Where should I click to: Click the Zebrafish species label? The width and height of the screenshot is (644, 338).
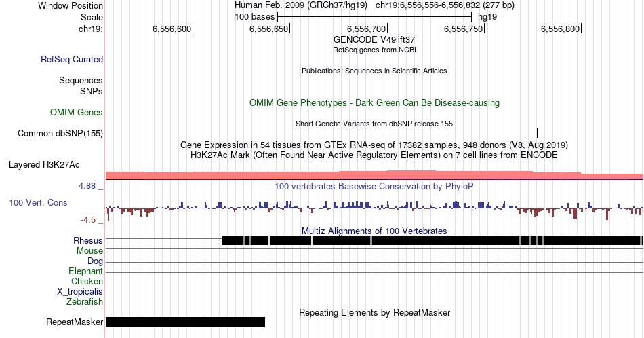click(85, 302)
